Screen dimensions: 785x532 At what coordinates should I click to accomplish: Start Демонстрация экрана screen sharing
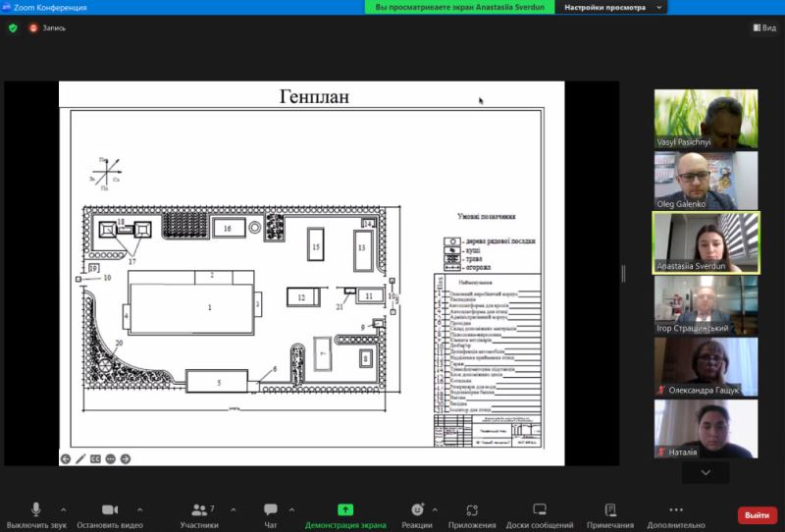(345, 514)
